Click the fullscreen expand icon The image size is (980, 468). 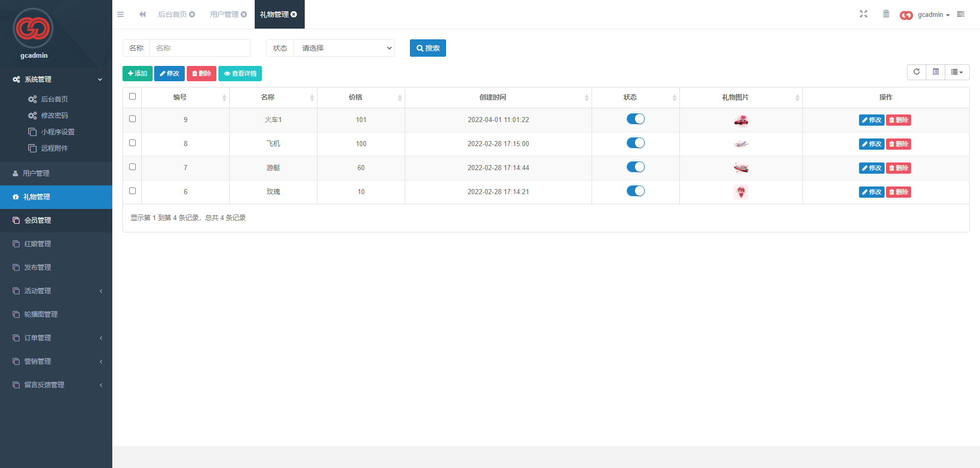tap(863, 14)
